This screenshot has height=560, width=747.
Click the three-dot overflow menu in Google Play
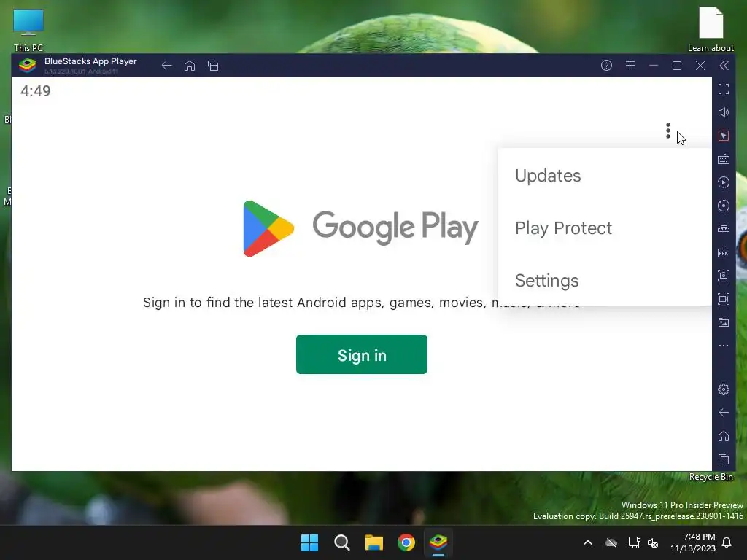pos(668,131)
